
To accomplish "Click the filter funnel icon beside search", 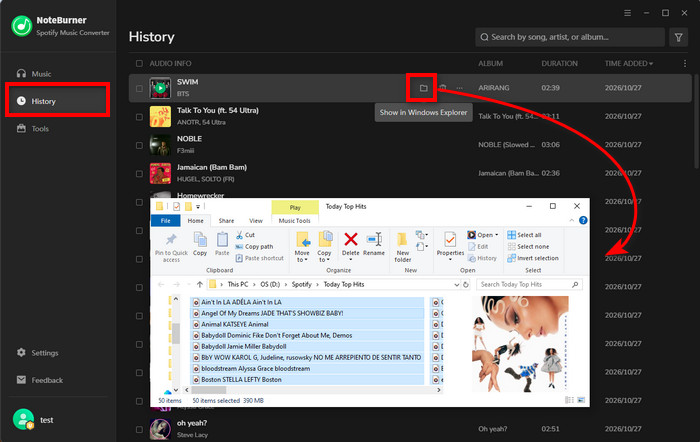I will (x=678, y=38).
